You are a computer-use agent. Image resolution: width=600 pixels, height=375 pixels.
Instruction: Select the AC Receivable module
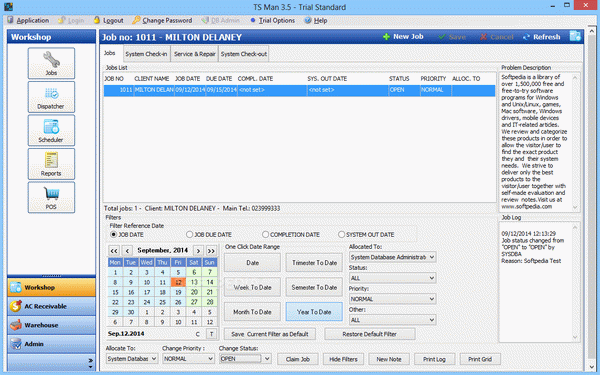[x=51, y=306]
